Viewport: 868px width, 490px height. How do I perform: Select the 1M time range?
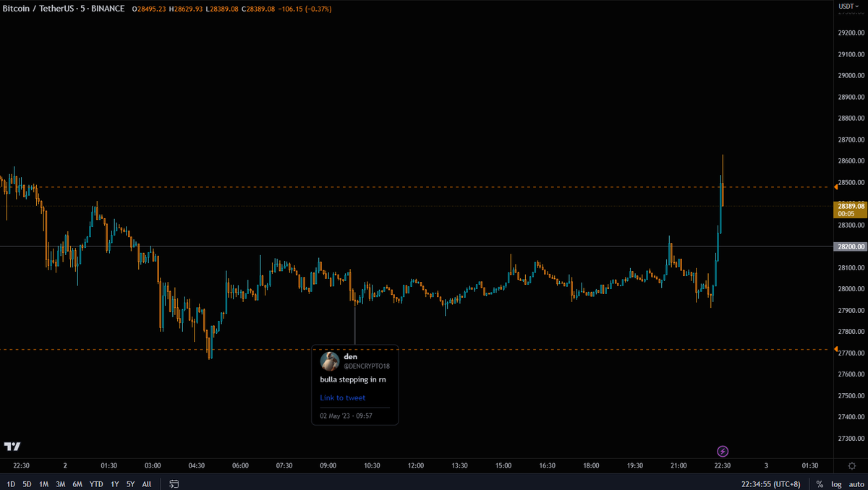tap(44, 484)
